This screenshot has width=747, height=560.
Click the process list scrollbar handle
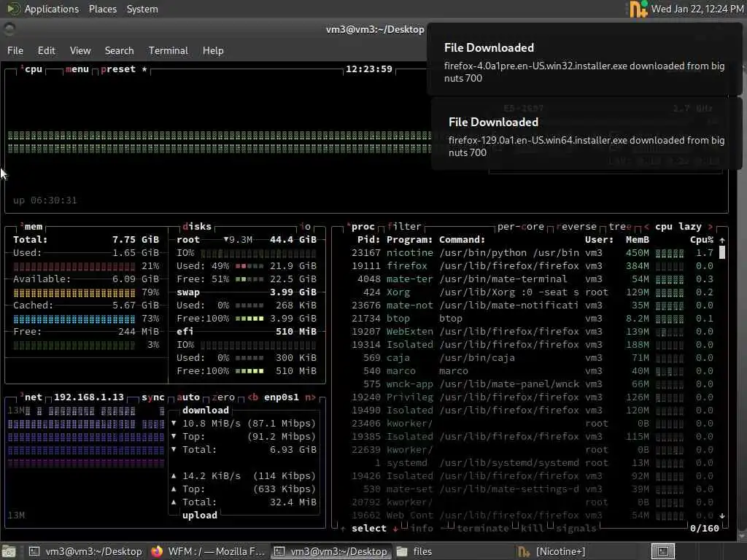point(721,253)
